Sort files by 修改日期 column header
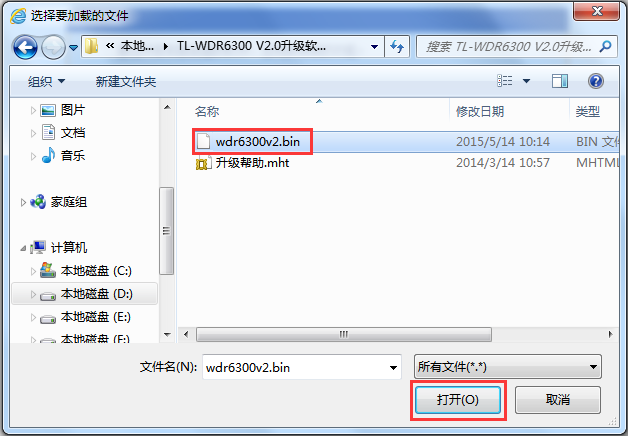Screen dimensions: 628x436 (480, 111)
